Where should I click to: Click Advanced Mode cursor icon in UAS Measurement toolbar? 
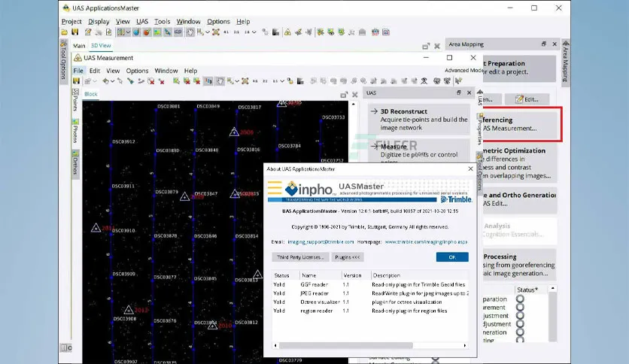point(458,81)
